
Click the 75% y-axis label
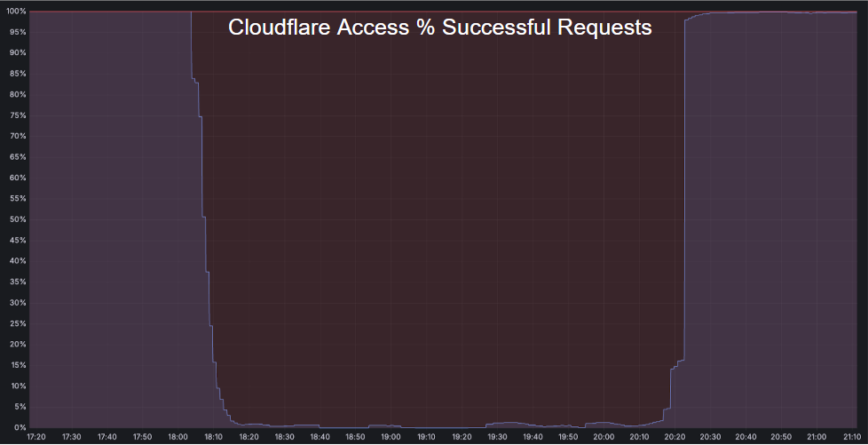[19, 115]
